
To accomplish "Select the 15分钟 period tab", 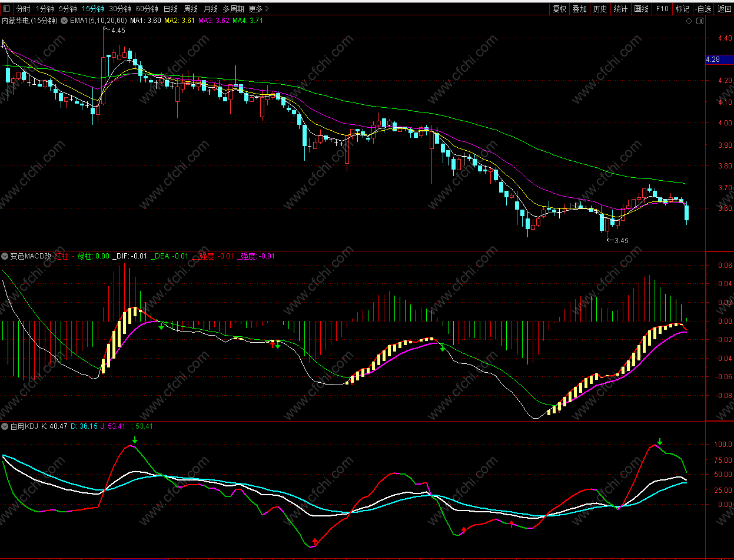I will (93, 9).
